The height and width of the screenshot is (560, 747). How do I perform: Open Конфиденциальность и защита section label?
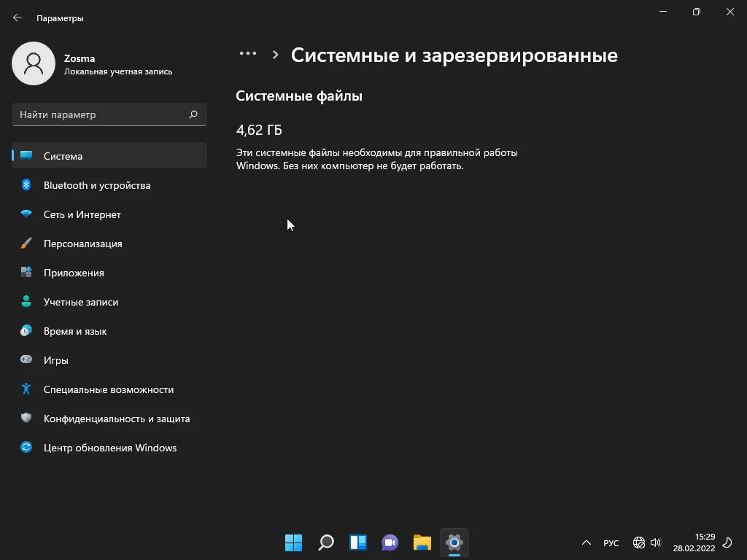[117, 419]
